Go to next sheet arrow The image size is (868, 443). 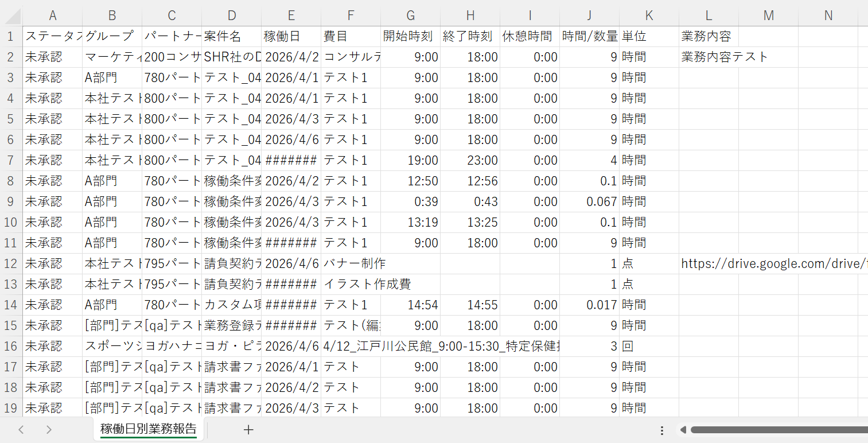tap(49, 429)
